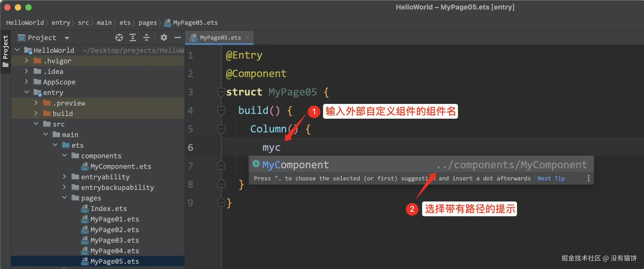Place cursor after 'myc' on line 6
644x269 pixels.
coord(281,147)
